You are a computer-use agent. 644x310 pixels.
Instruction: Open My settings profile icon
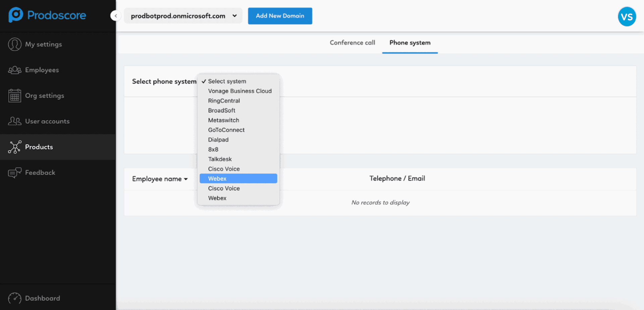(x=15, y=44)
